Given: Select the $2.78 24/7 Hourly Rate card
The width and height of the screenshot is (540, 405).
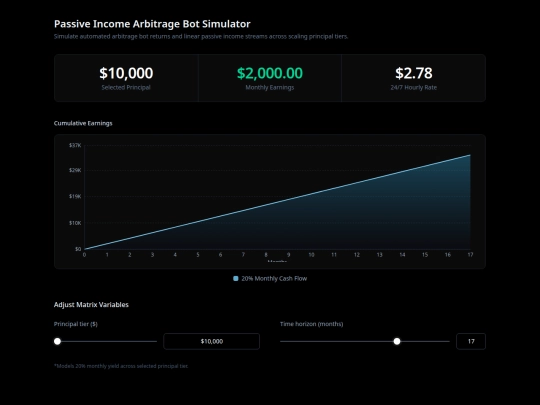Looking at the screenshot, I should coord(414,78).
